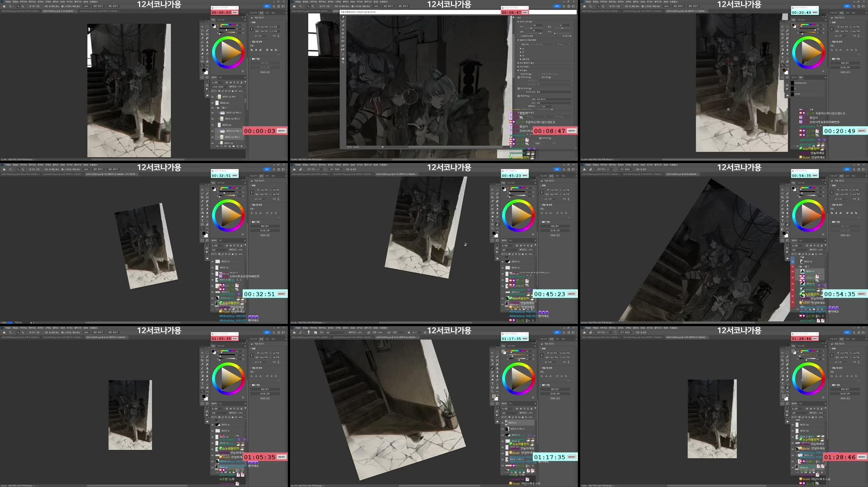Click 화면 맞추기 button in 00:00:03 frame
This screenshot has width=868, height=487.
98,6
